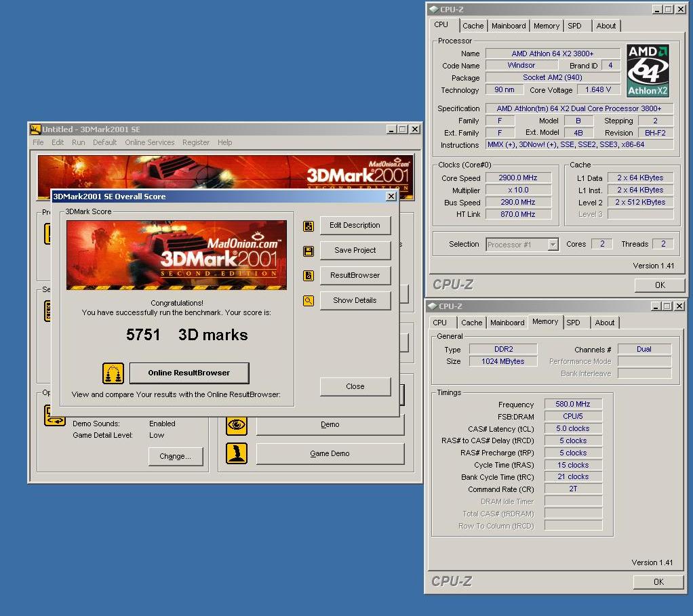
Task: Click the Bus Speed 290.0 MHz value
Action: [x=518, y=202]
